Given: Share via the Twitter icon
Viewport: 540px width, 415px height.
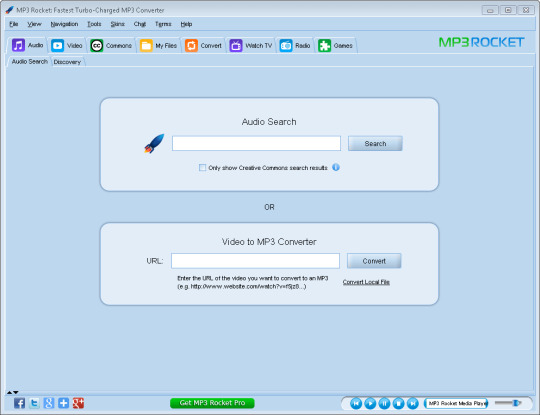Looking at the screenshot, I should [34, 403].
